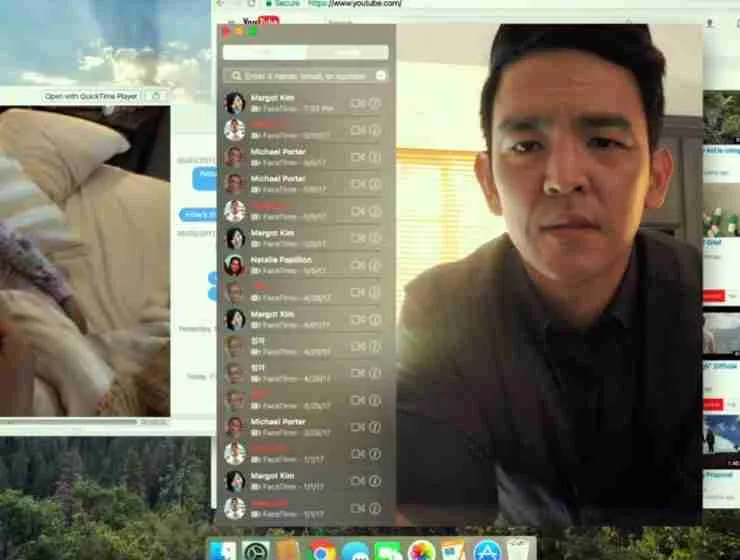Click Margot Kim avatar on 7:03 PM row
Image resolution: width=740 pixels, height=560 pixels.
coord(234,103)
